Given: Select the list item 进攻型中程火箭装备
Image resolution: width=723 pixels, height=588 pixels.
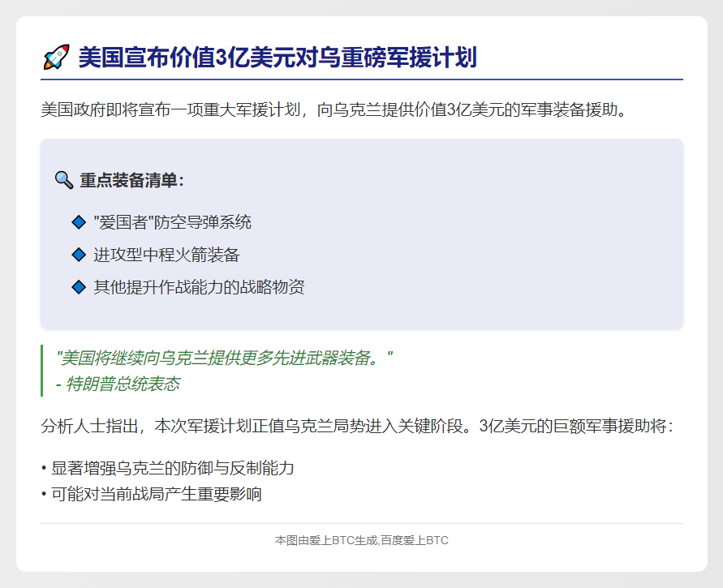Looking at the screenshot, I should (x=166, y=255).
